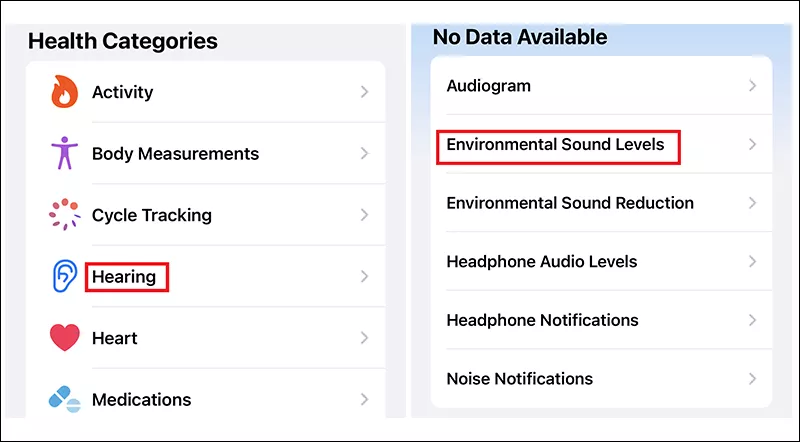
Task: Open Audiogram entry
Action: click(x=601, y=86)
